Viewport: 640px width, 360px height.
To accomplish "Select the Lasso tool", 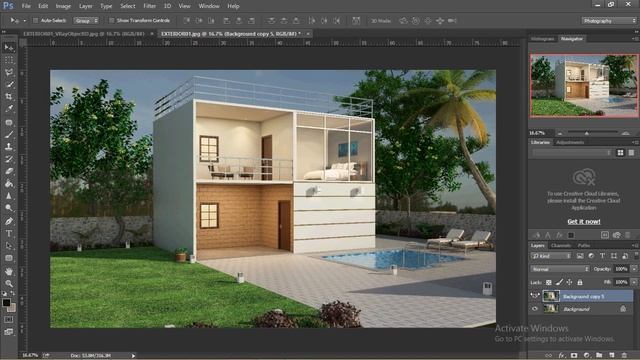I will pos(9,73).
